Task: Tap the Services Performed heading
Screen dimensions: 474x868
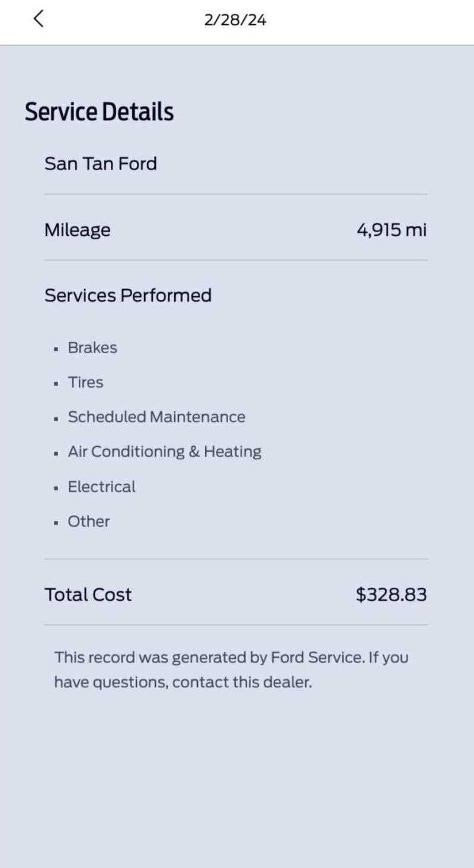Action: [127, 295]
